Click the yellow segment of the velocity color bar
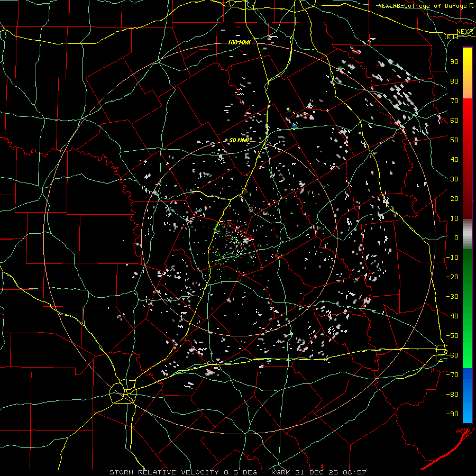Image resolution: width=476 pixels, height=476 pixels. pos(467,65)
